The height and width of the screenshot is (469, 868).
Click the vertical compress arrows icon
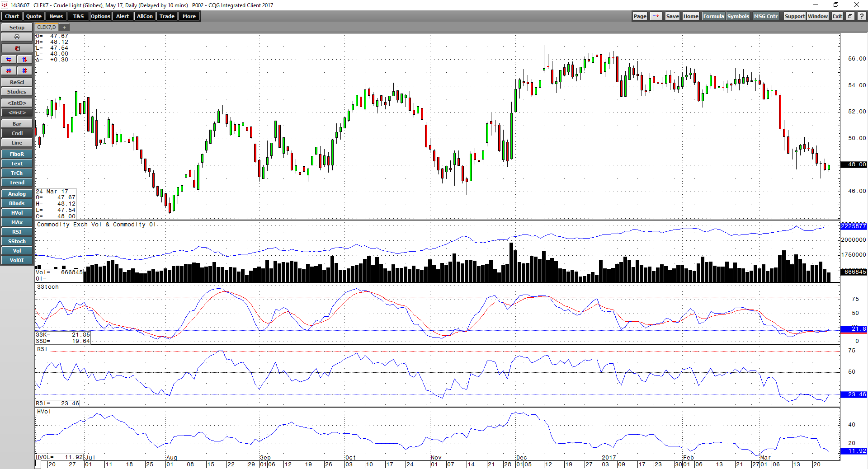pyautogui.click(x=25, y=71)
